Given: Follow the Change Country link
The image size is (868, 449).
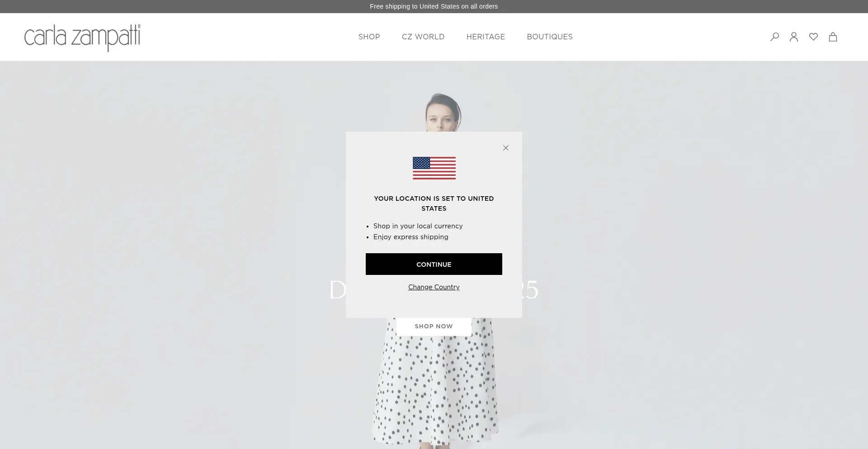Looking at the screenshot, I should click(434, 287).
